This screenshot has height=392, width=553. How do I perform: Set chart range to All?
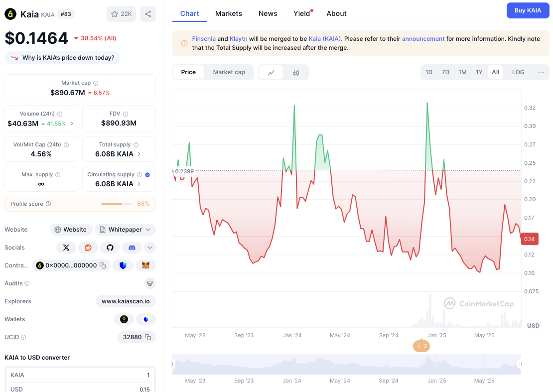496,72
